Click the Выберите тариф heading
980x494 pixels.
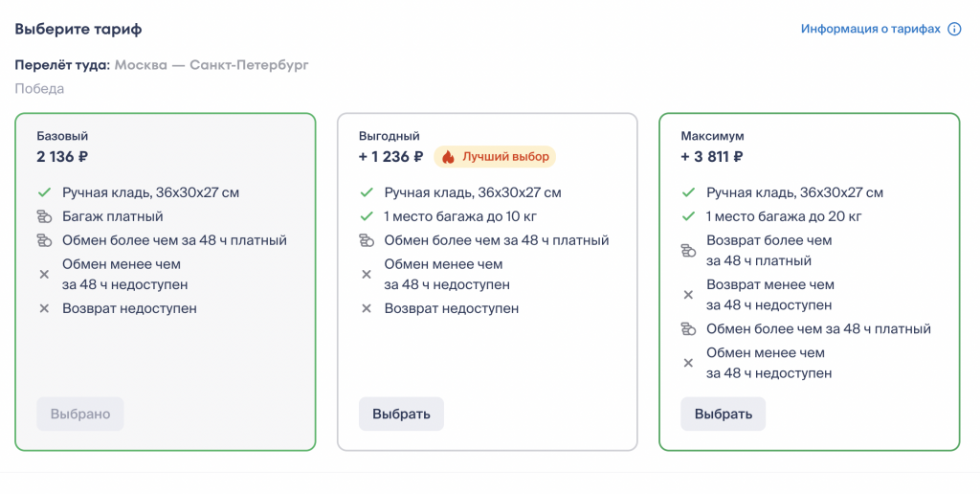pos(78,30)
